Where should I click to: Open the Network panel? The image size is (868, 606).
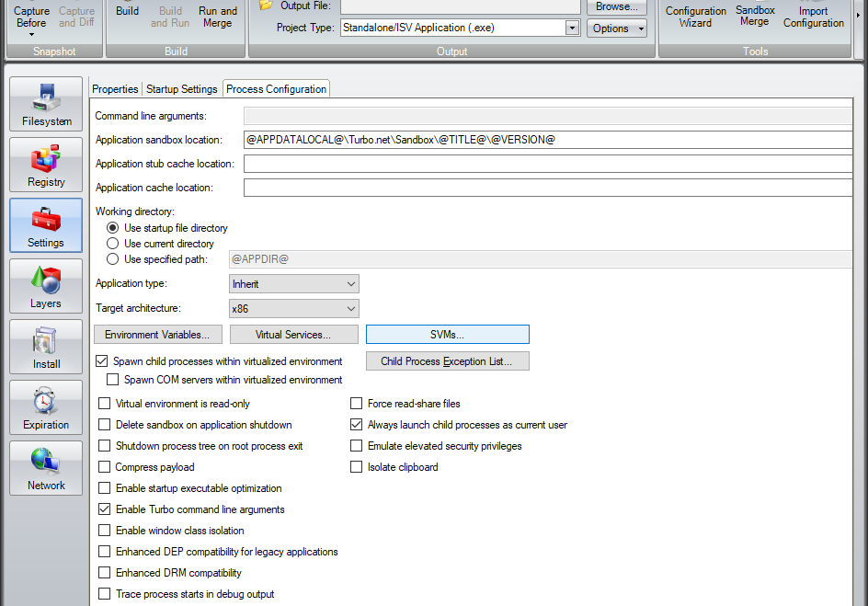pos(46,468)
